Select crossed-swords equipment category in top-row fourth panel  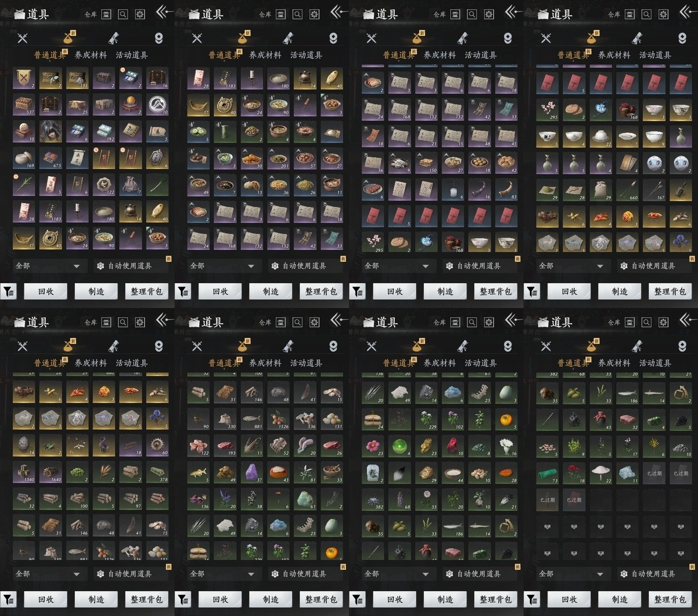(546, 38)
